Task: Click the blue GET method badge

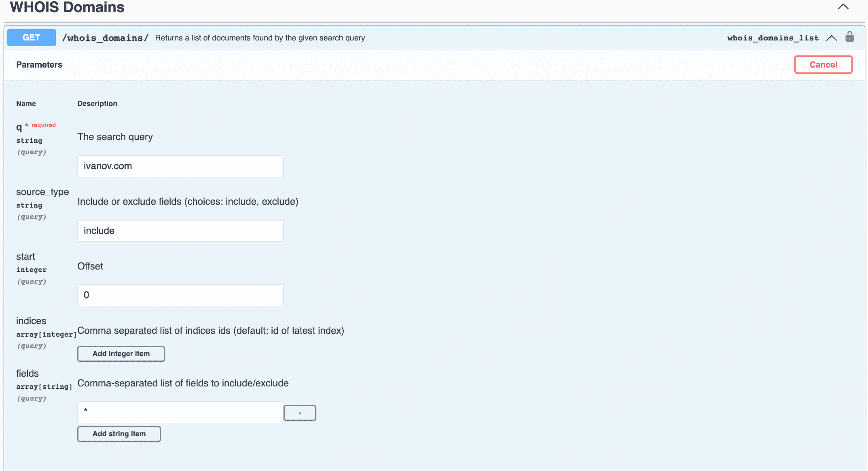Action: 32,38
